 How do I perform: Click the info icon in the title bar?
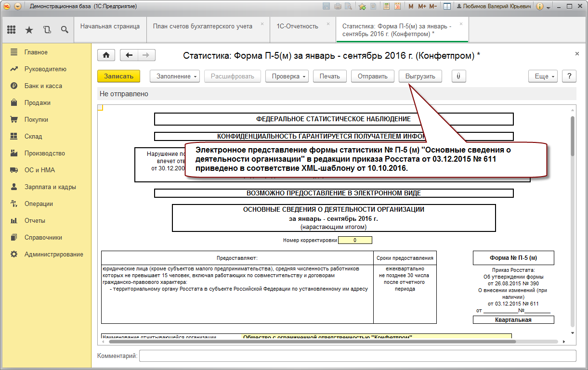pos(540,7)
